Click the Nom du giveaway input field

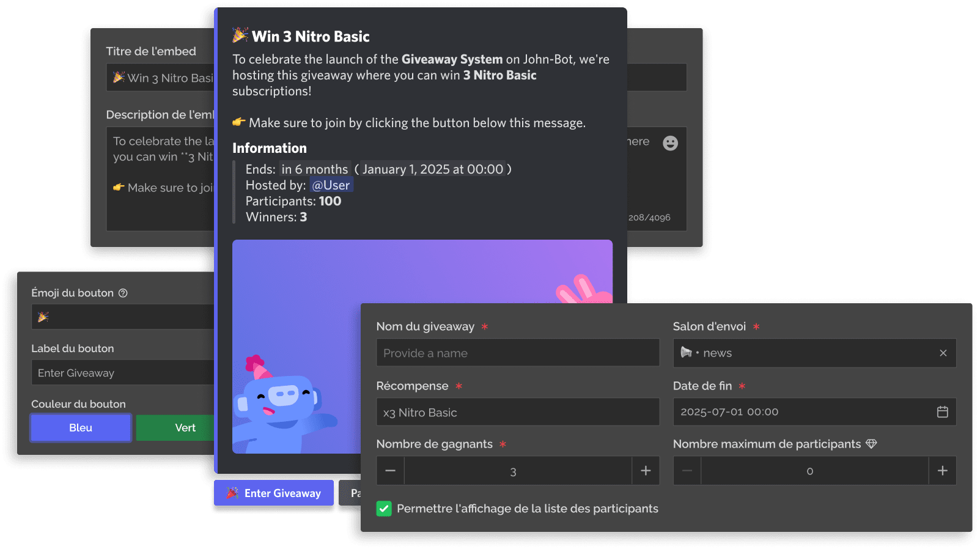click(x=518, y=353)
